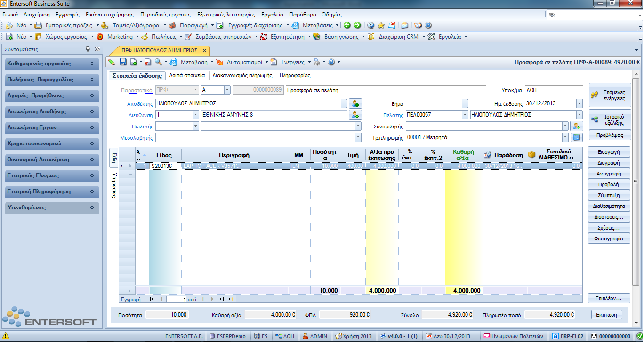Image resolution: width=644 pixels, height=342 pixels.
Task: Select the vertical Υπηρεσίες tab
Action: click(x=114, y=185)
